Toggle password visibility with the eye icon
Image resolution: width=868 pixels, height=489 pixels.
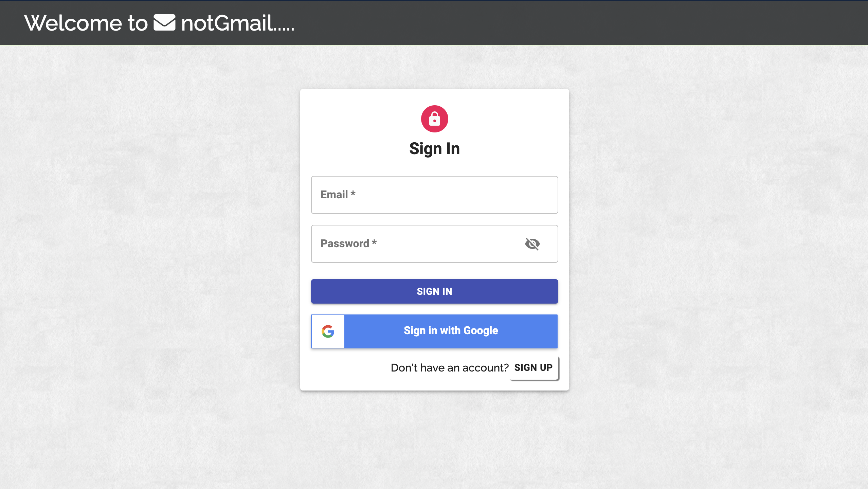[x=532, y=244]
